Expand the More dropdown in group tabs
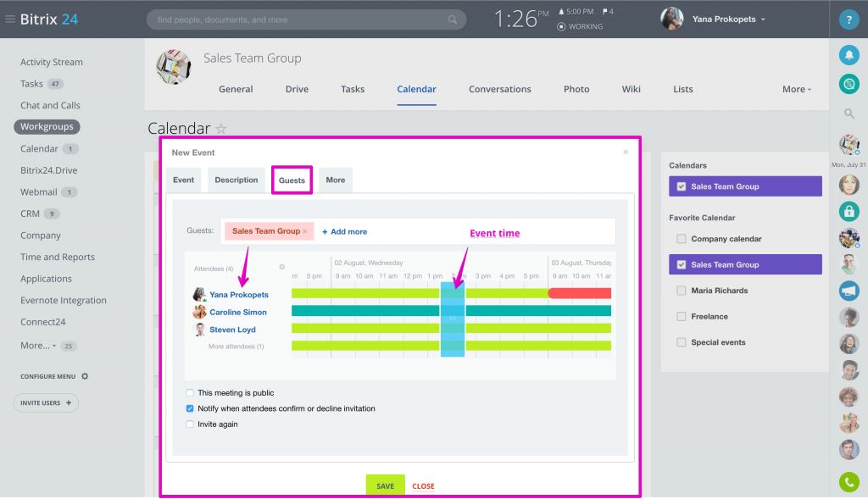The image size is (868, 499). tap(797, 89)
